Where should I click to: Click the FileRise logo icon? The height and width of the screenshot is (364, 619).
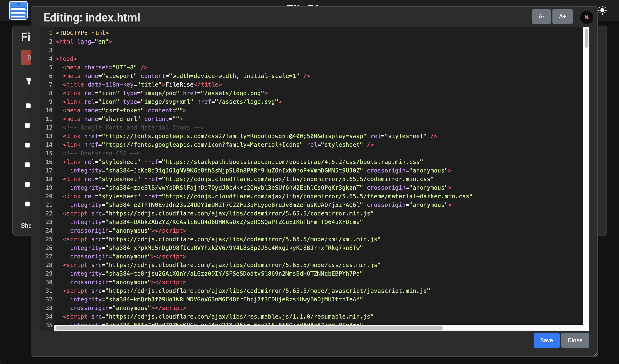18,11
